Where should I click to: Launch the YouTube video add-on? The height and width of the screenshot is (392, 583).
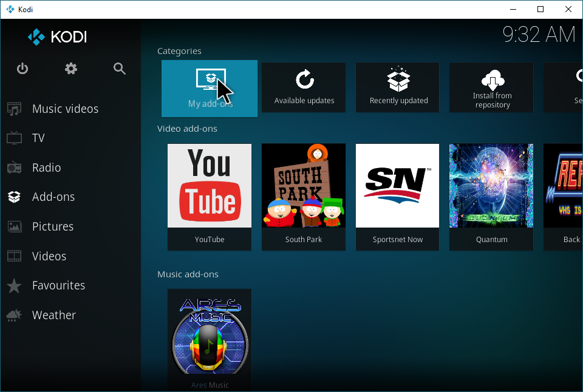[x=210, y=197]
